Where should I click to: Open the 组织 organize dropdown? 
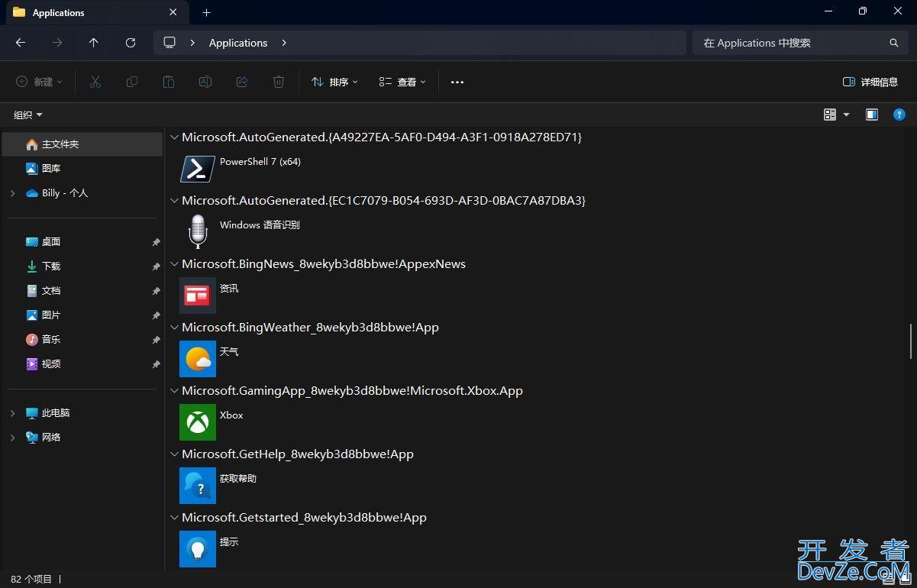pos(28,115)
